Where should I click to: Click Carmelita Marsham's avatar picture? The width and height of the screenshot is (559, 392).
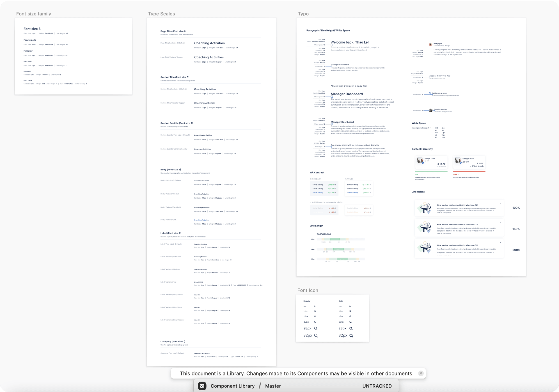pos(431,110)
